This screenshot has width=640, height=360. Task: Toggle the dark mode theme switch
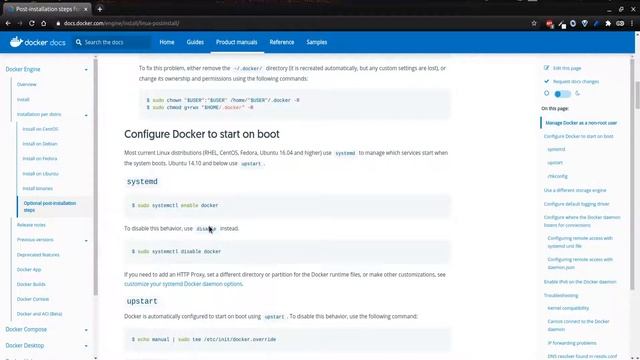562,94
